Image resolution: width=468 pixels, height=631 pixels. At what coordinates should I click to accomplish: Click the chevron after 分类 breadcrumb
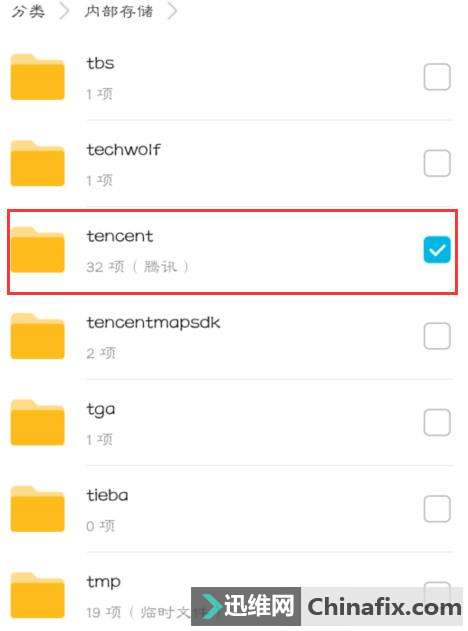[64, 11]
